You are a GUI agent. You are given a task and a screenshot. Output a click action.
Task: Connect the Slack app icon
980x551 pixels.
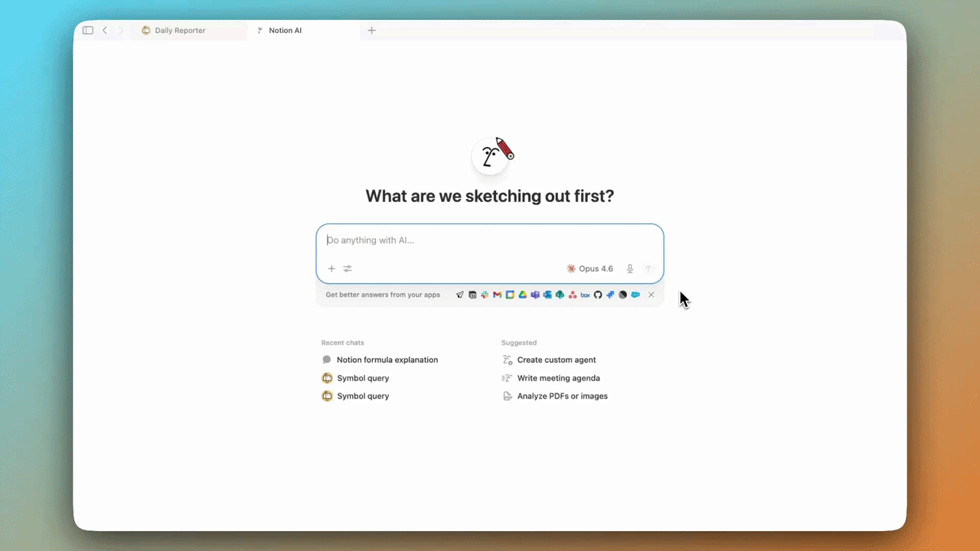tap(485, 295)
